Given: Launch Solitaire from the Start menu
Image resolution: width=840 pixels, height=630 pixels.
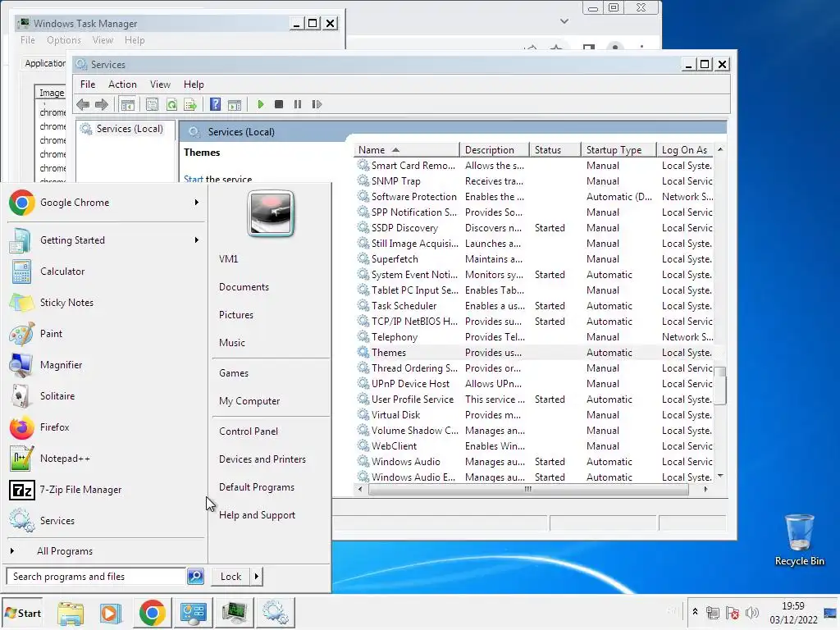Looking at the screenshot, I should point(106,396).
